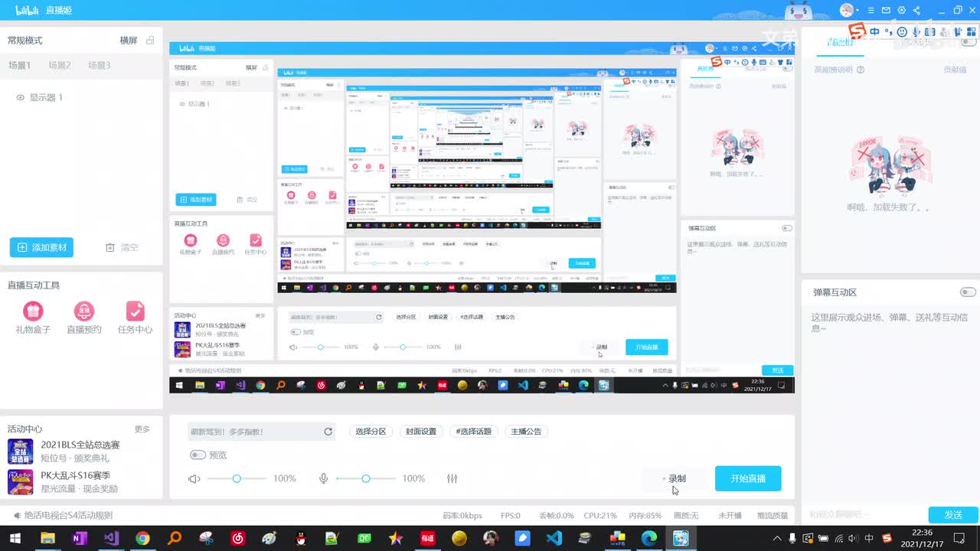The image size is (980, 551).
Task: Open the 任务中心 task center
Action: tap(135, 318)
